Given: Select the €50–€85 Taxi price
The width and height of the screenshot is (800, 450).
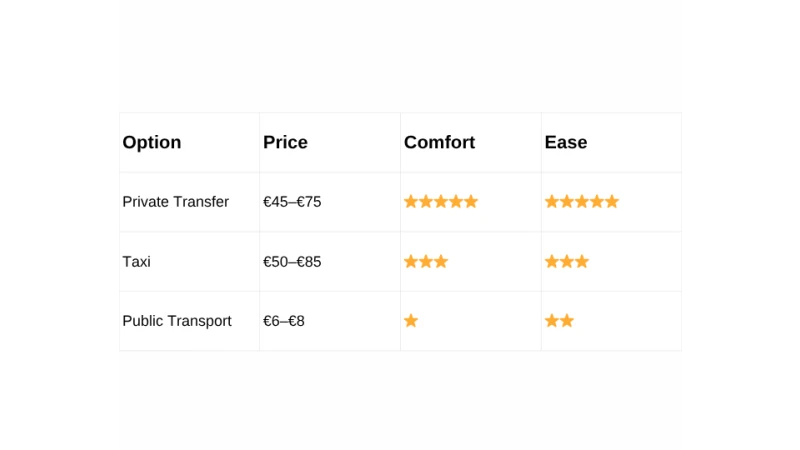Looking at the screenshot, I should tap(292, 262).
